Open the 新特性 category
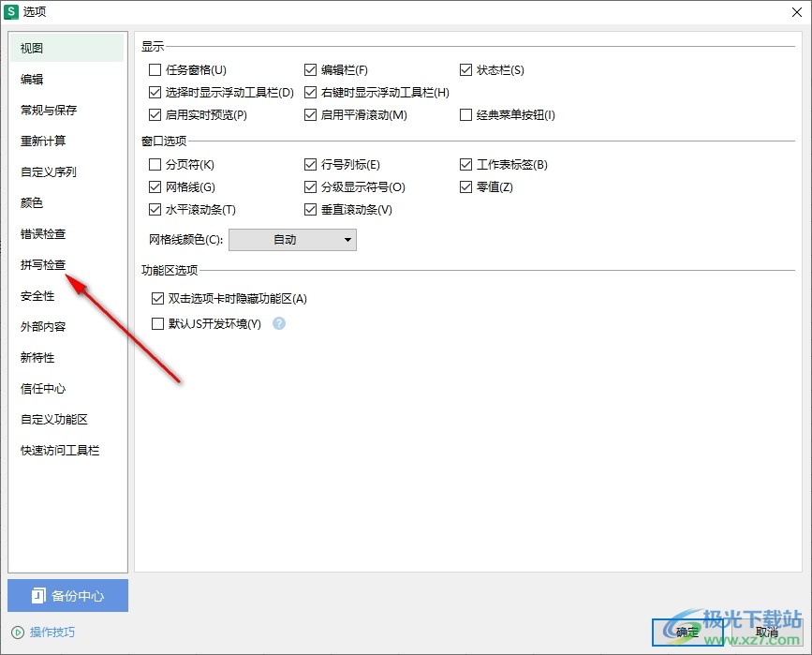Image resolution: width=812 pixels, height=655 pixels. 66,358
